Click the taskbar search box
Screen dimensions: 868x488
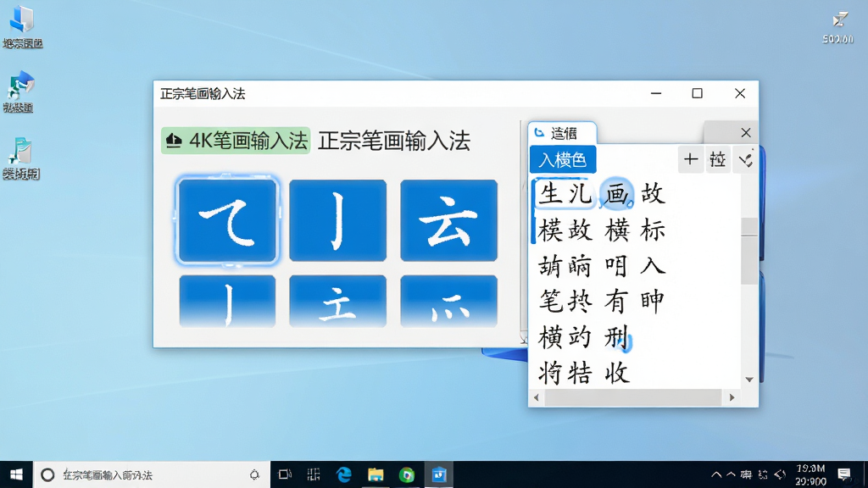[153, 474]
